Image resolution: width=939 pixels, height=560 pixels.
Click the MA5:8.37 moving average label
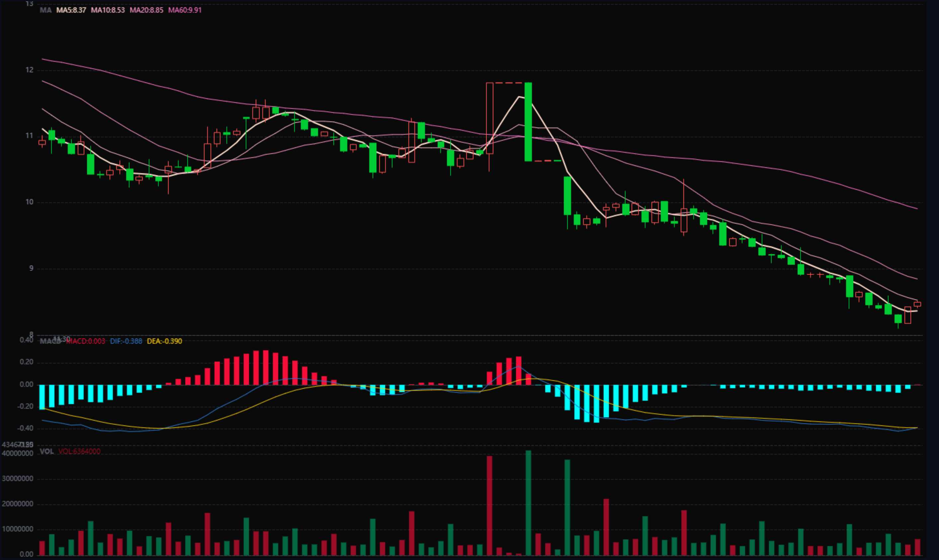click(x=71, y=10)
